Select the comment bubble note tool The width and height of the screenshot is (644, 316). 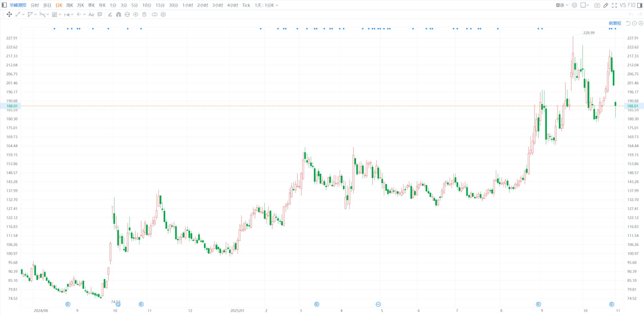click(x=100, y=15)
